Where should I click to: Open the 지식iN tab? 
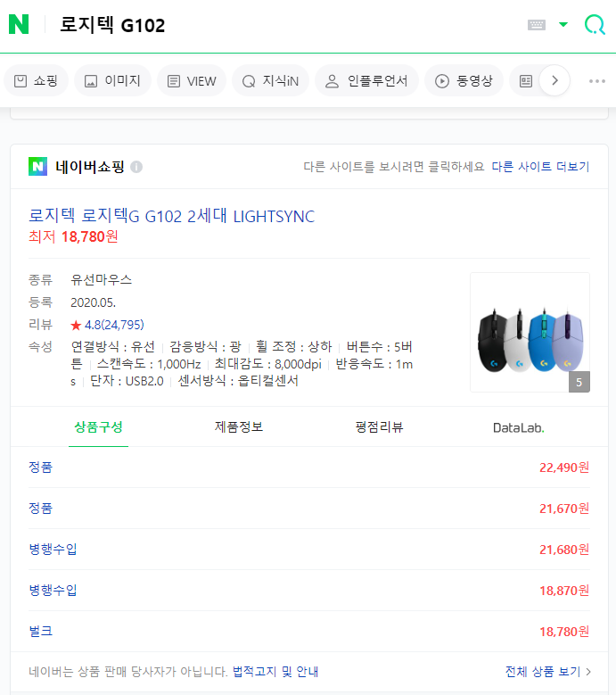pos(271,80)
